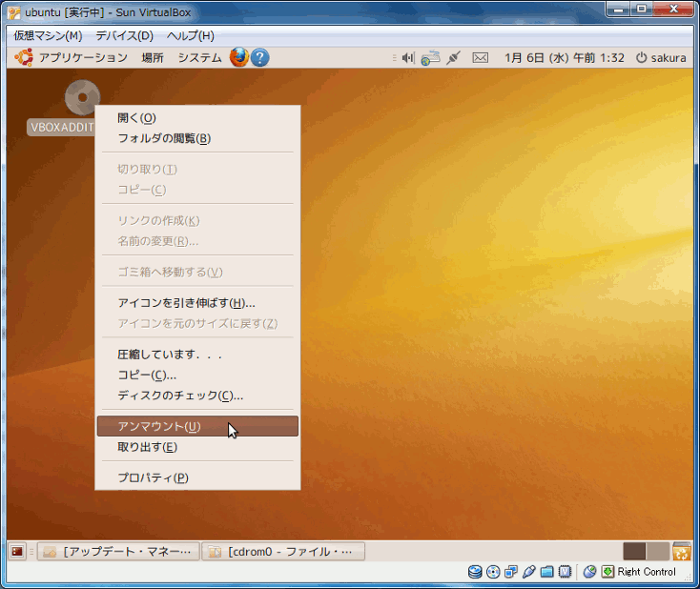Screen dimensions: 700x589
Task: Click the date and time clock
Action: 564,58
